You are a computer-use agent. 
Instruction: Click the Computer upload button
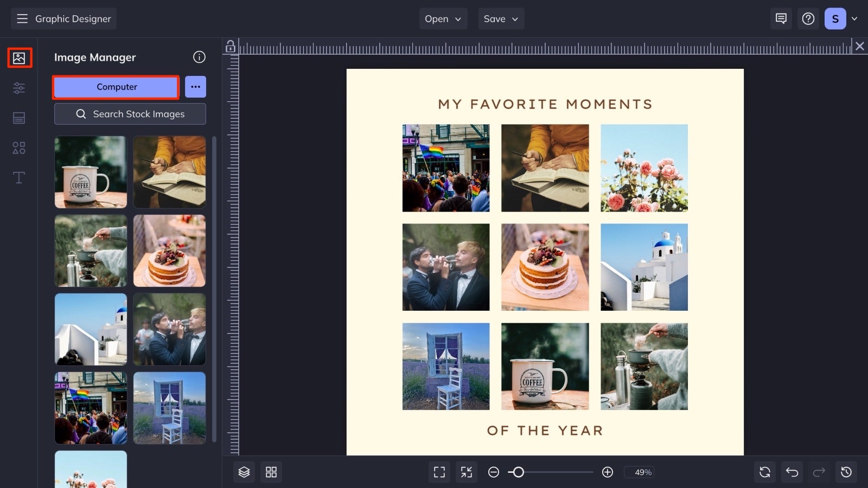click(116, 87)
